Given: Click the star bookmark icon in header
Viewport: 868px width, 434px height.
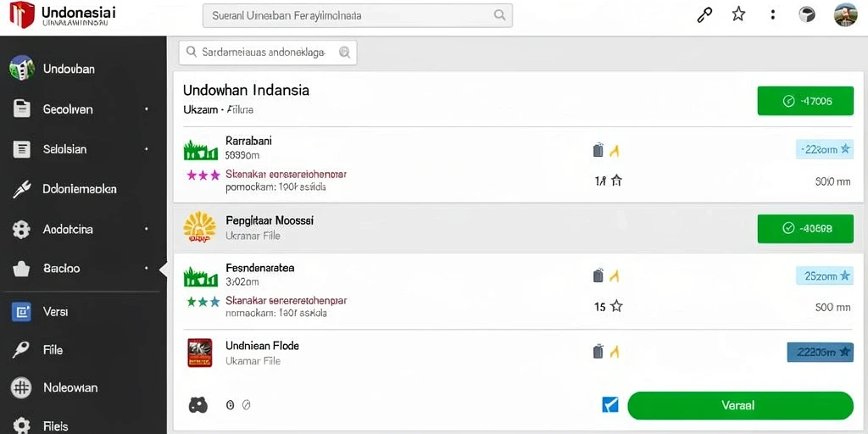Looking at the screenshot, I should (x=738, y=14).
